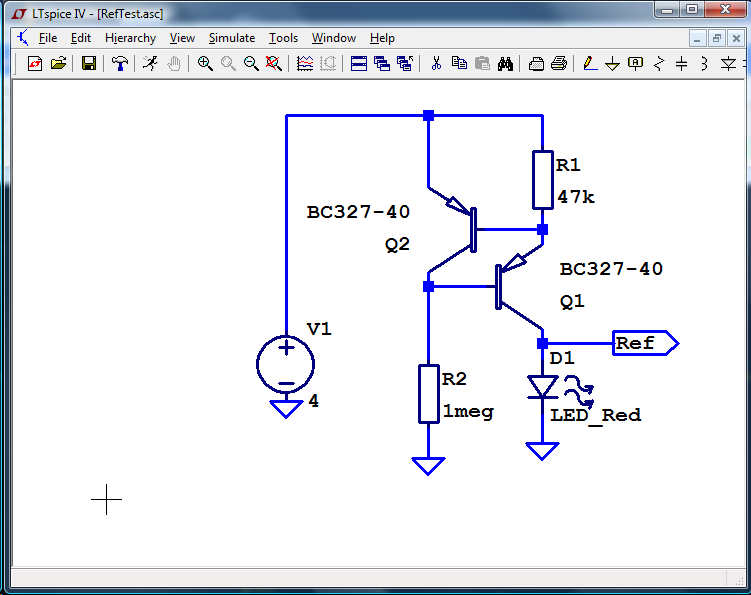
Task: Open Find with the binoculars icon
Action: [505, 63]
